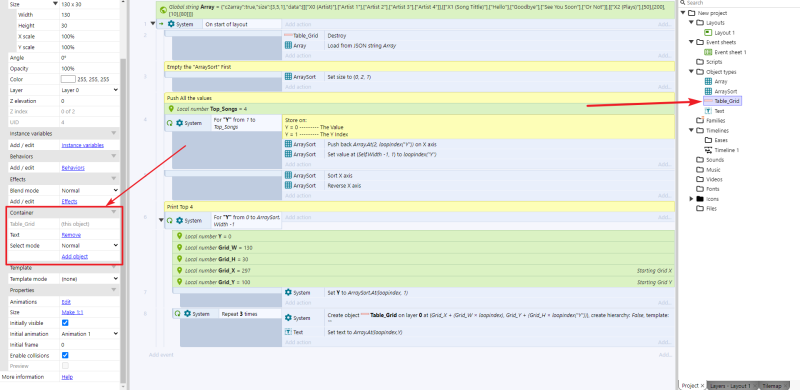This screenshot has height=390, width=800.
Task: Open the Blend mode dropdown
Action: click(x=89, y=190)
